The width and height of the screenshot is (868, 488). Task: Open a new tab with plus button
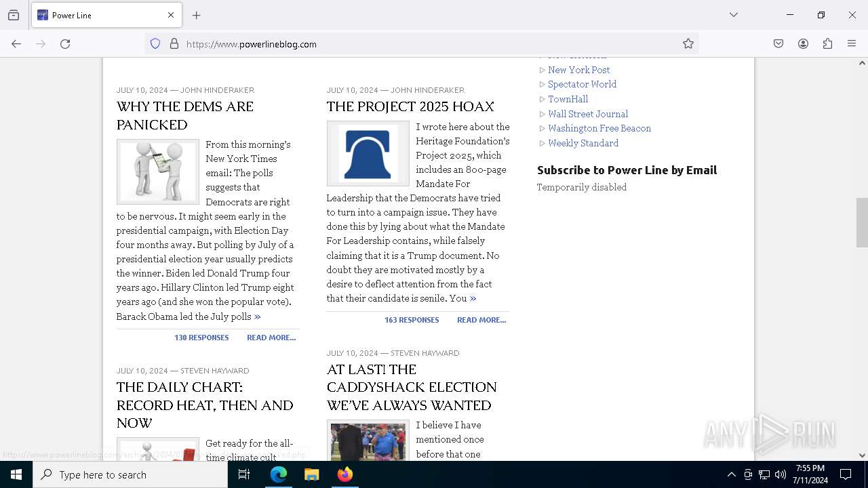click(196, 15)
